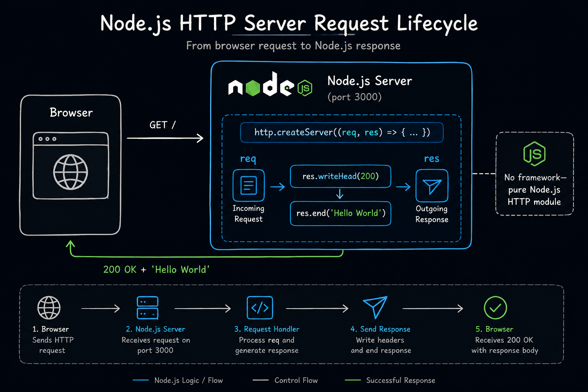
Task: Click the diagram title Node.js HTTP Server Request Lifecycle
Action: 289,23
